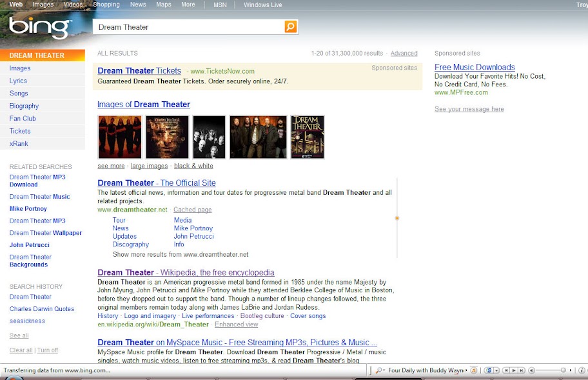Open the More menu in top navigation

tap(188, 5)
